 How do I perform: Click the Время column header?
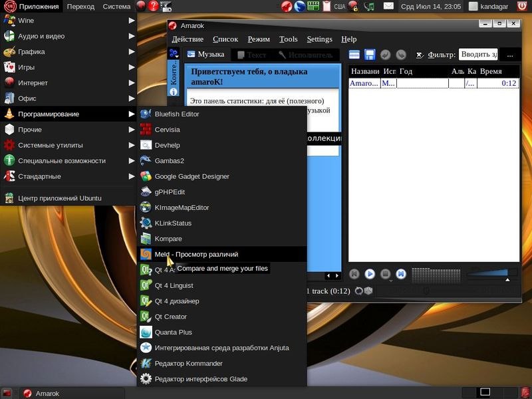(x=498, y=72)
